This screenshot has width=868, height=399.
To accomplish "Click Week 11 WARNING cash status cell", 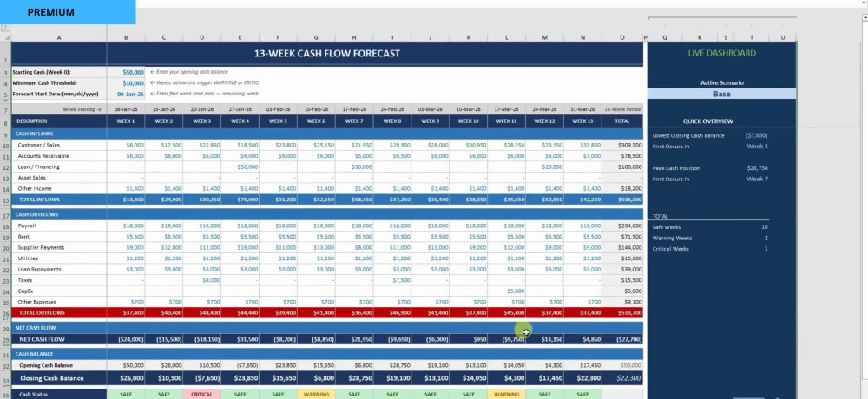I will (x=507, y=394).
